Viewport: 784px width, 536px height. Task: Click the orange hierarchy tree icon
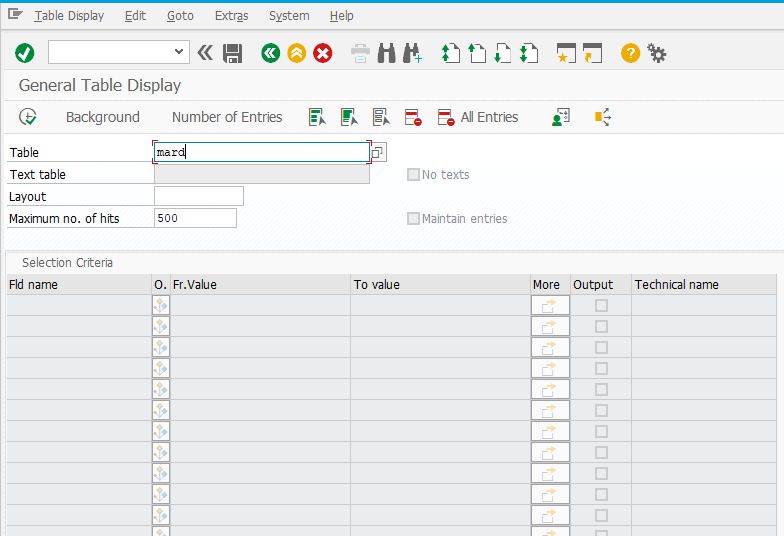pos(602,117)
